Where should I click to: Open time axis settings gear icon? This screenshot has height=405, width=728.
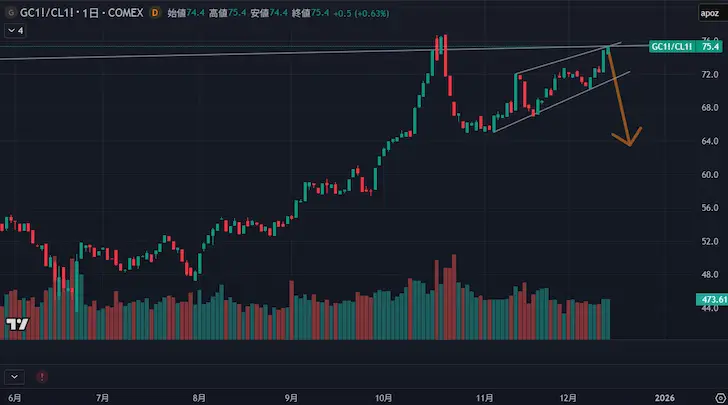point(710,397)
